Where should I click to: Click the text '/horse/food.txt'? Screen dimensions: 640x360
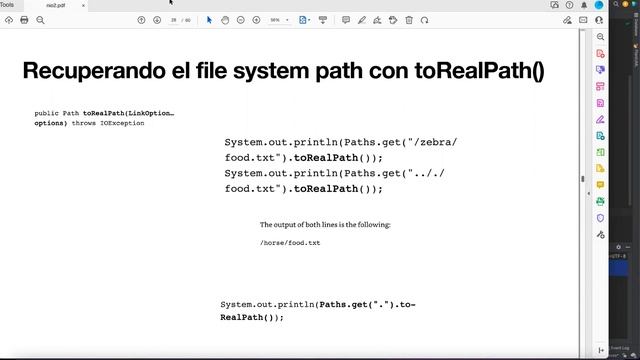[x=290, y=243]
